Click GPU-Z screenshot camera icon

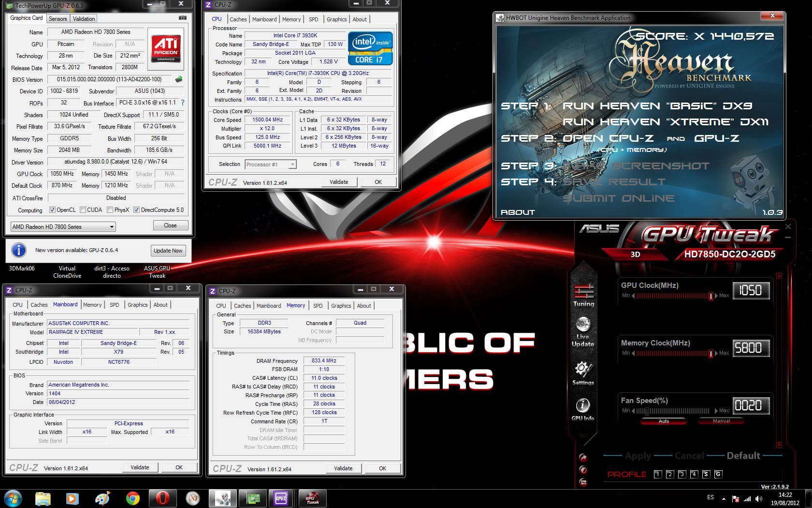point(182,18)
